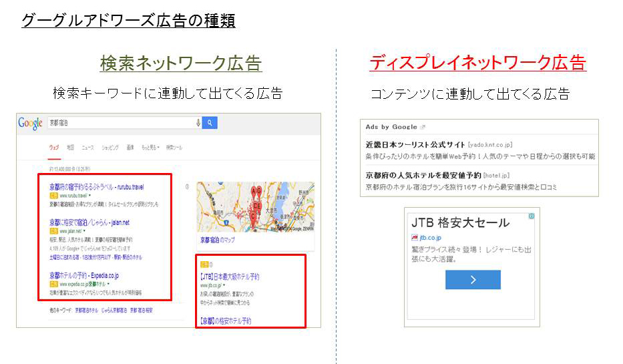Open the 京都 宿泊 のマップ link
This screenshot has width=623, height=364.
(x=217, y=240)
